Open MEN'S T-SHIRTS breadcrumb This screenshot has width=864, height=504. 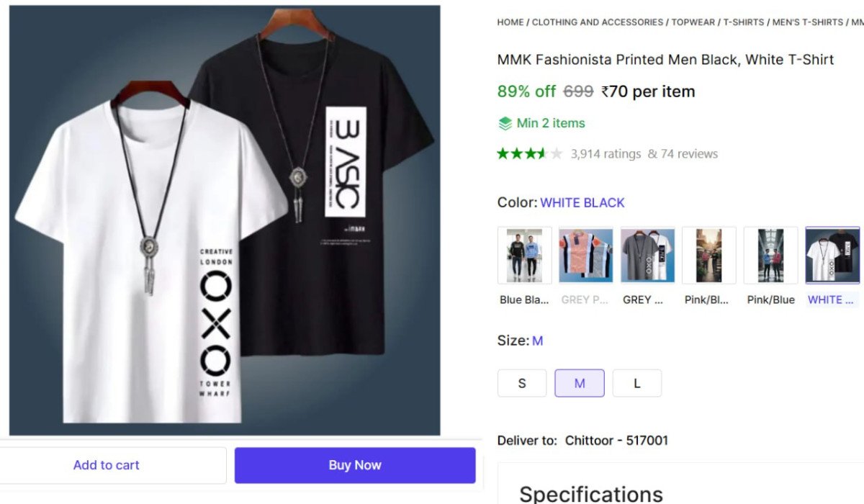click(807, 22)
